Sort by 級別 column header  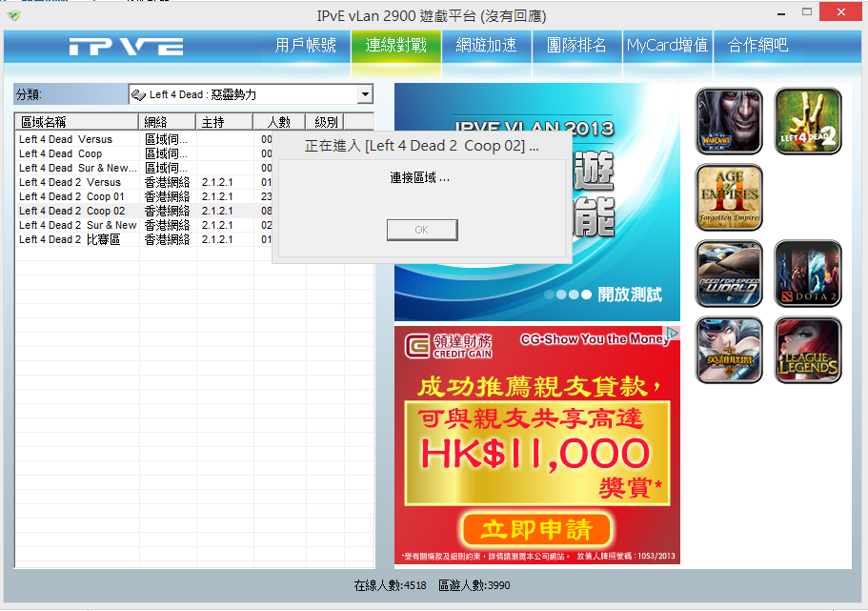[x=326, y=122]
